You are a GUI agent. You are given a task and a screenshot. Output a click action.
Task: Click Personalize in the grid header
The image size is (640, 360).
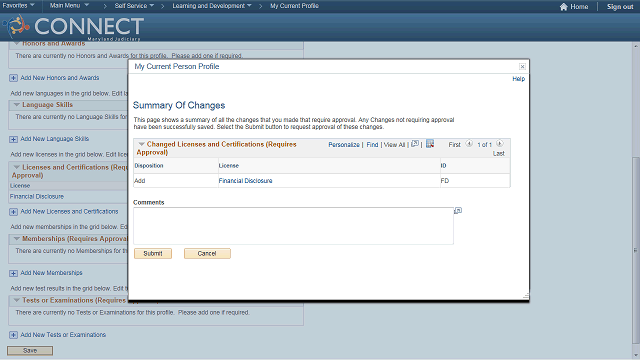344,145
